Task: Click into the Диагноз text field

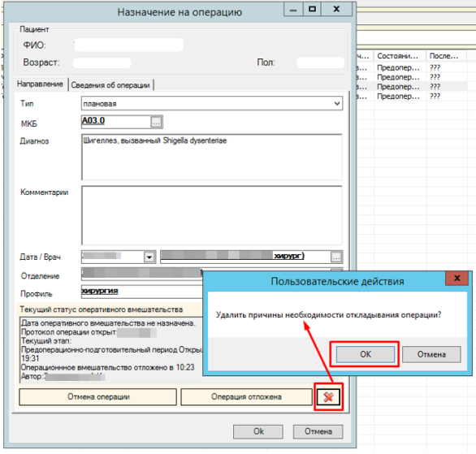Action: pos(212,158)
